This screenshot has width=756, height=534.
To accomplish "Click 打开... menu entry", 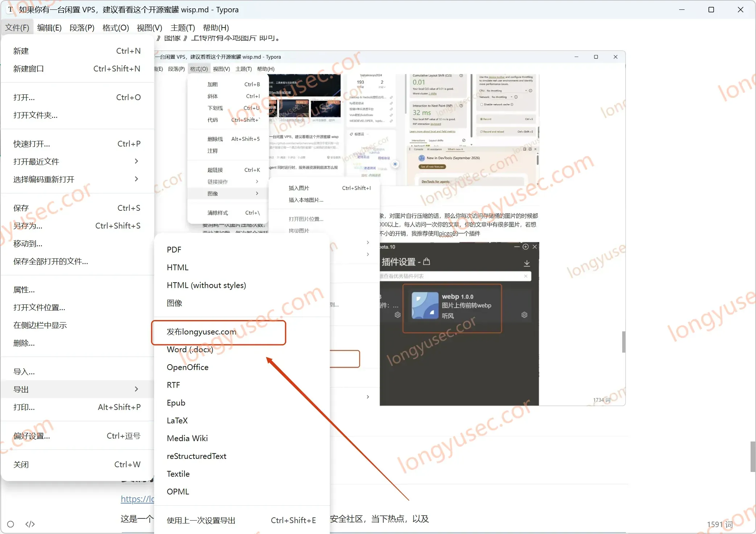I will [77, 97].
